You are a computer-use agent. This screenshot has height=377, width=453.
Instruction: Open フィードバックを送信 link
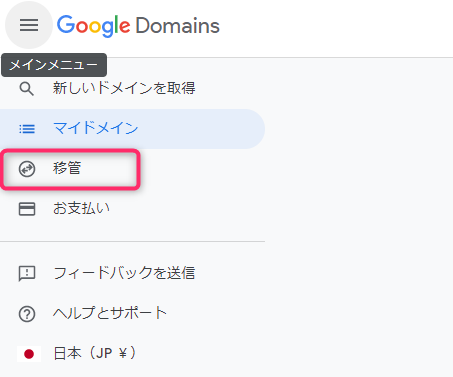(124, 273)
